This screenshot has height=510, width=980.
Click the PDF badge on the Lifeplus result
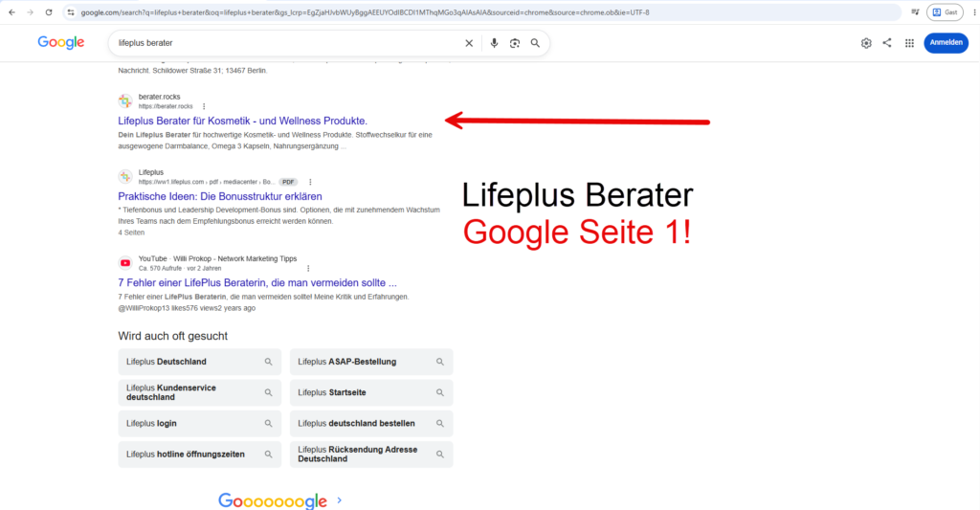(x=287, y=182)
